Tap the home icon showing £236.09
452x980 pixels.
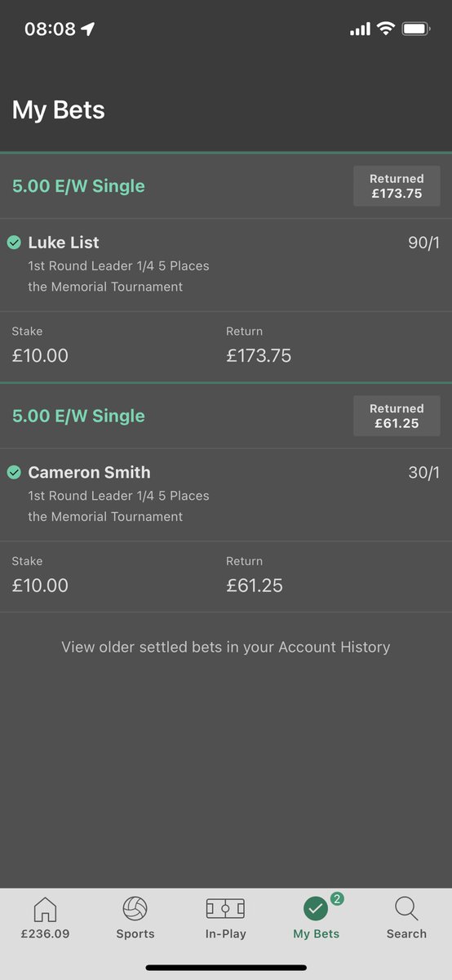click(x=45, y=909)
